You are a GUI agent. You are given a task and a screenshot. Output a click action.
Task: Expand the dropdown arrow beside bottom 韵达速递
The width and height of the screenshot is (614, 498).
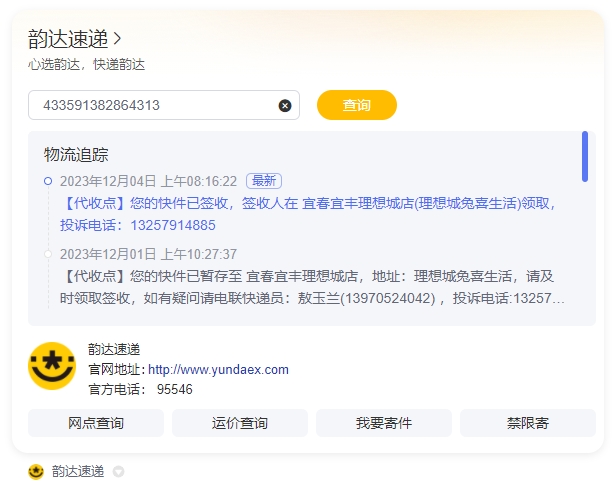[118, 472]
